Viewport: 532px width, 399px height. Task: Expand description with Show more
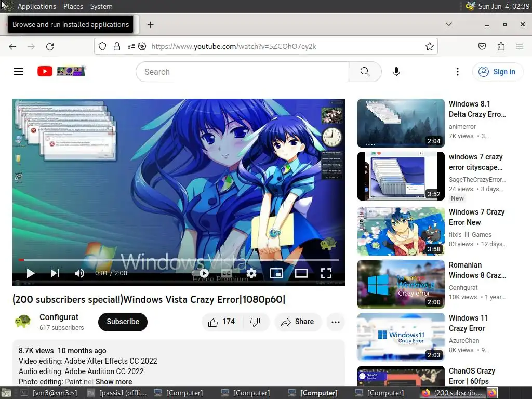coord(114,382)
